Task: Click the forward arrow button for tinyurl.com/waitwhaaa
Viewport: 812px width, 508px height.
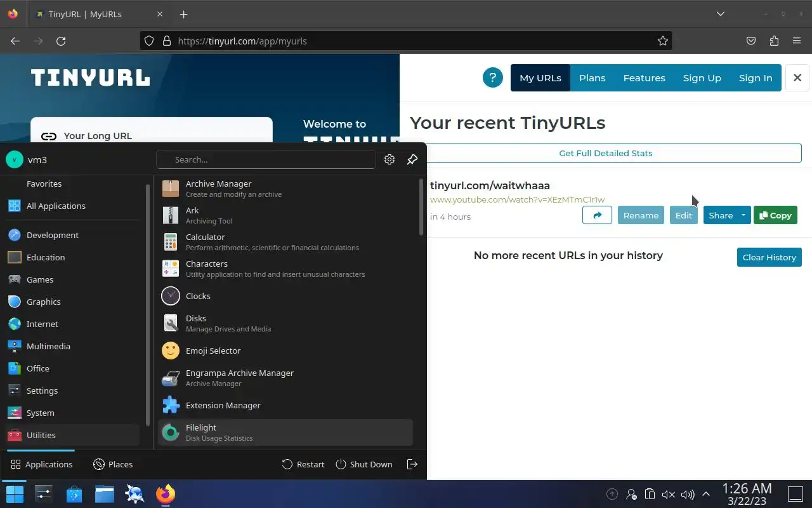Action: pyautogui.click(x=597, y=215)
